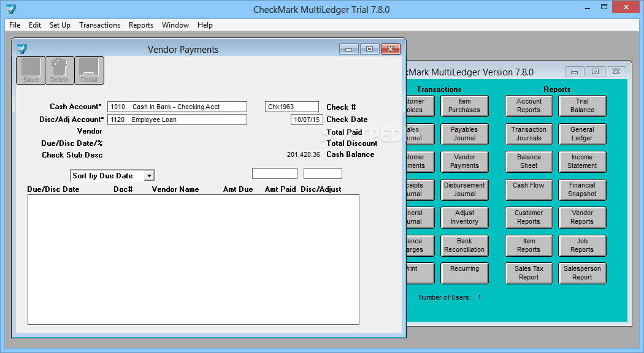644x353 pixels.
Task: Click the Check Date field 10/07/15
Action: 307,120
